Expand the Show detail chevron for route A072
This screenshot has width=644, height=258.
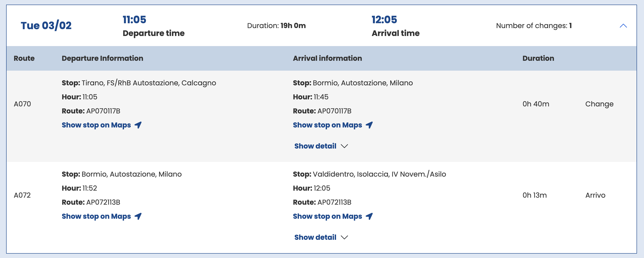(x=344, y=237)
